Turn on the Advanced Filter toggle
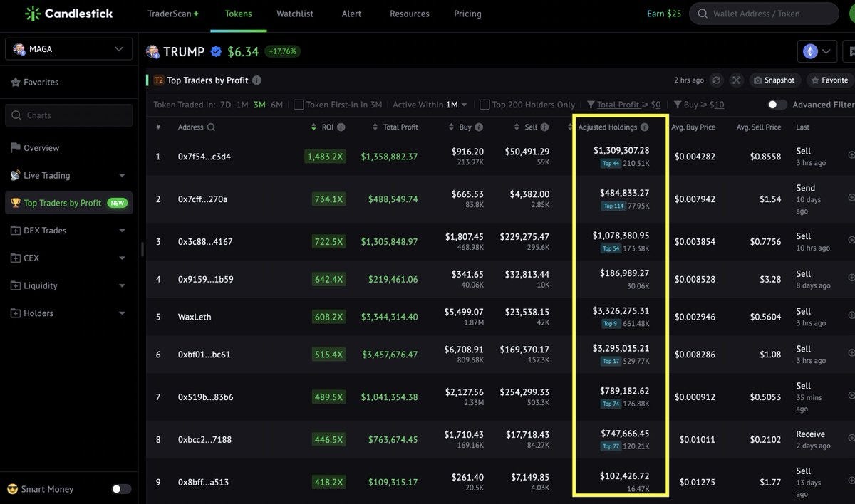 pos(777,105)
